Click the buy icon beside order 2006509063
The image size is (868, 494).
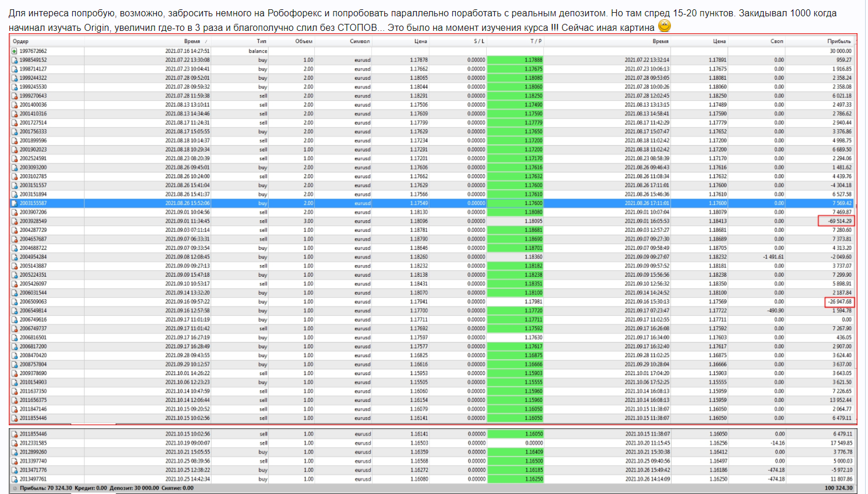coord(15,302)
